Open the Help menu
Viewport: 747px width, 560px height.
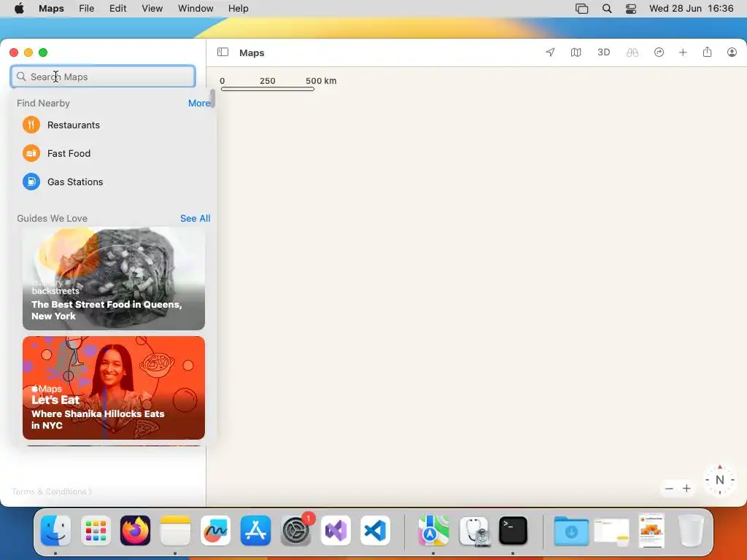[x=239, y=9]
